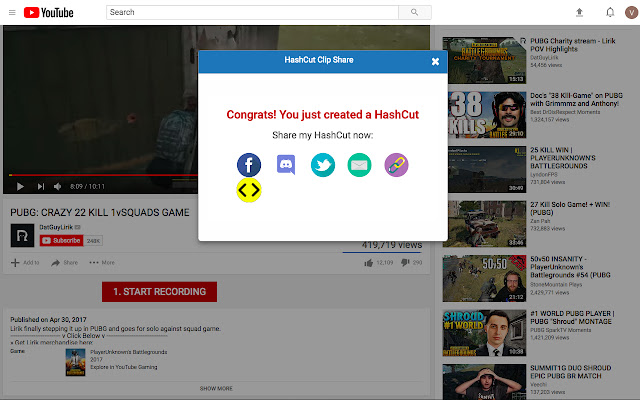The width and height of the screenshot is (640, 400).
Task: Share HashCut by email icon
Action: point(359,165)
